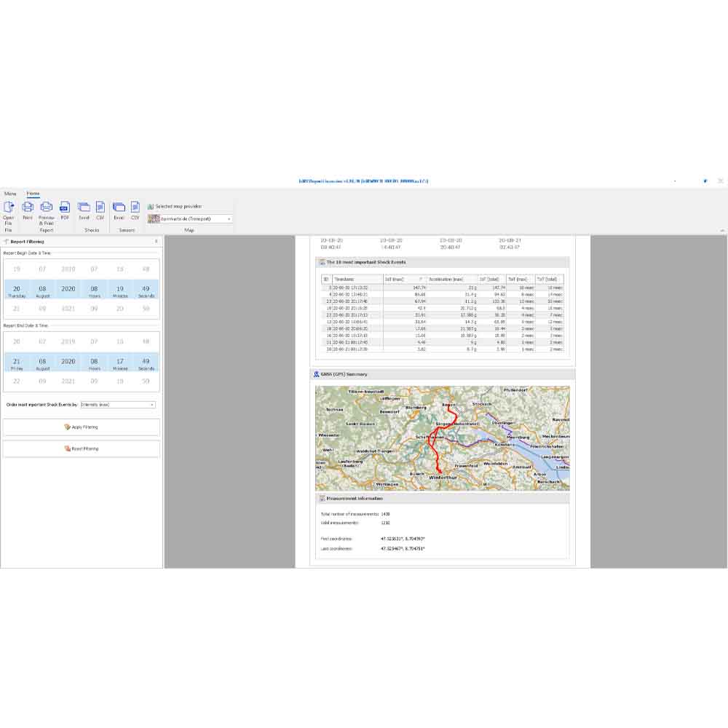Open the Menu tab
The width and height of the screenshot is (728, 728).
point(10,194)
